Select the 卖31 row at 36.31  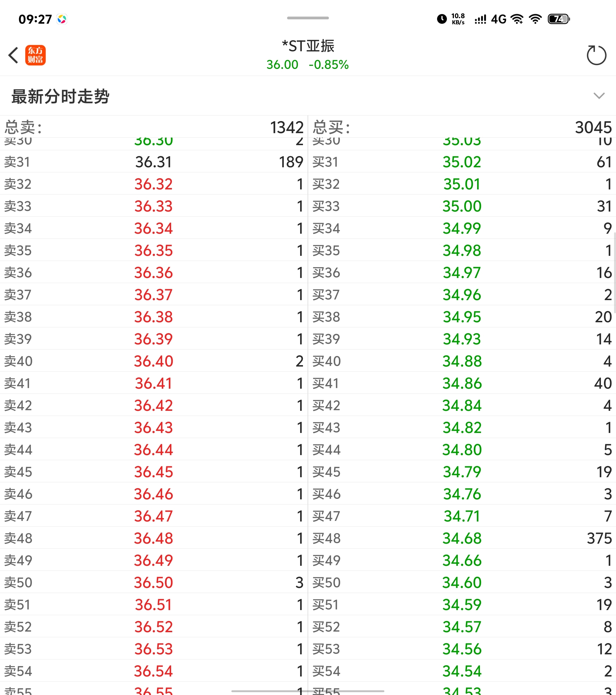(153, 162)
